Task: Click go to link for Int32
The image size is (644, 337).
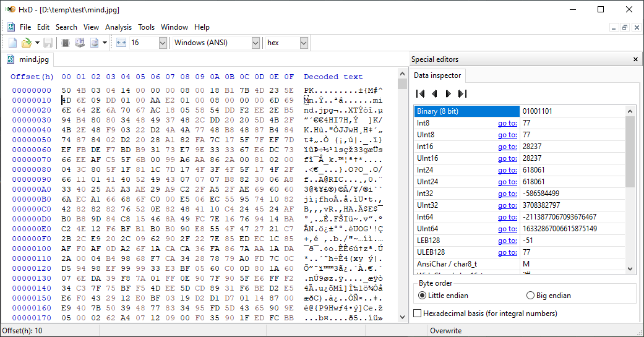Action: click(507, 194)
